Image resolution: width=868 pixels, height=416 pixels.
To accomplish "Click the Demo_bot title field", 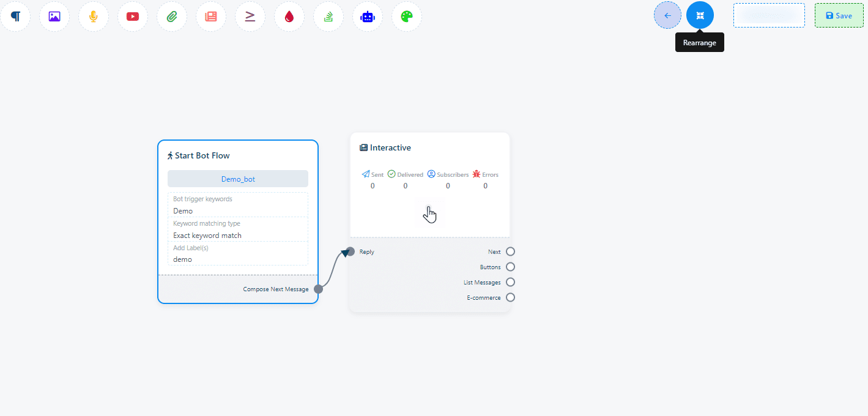I will (x=238, y=179).
